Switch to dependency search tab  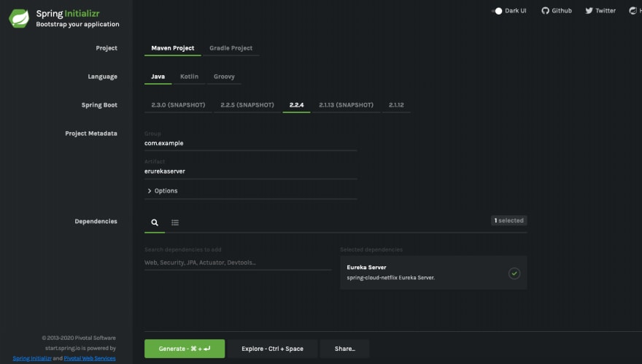155,222
